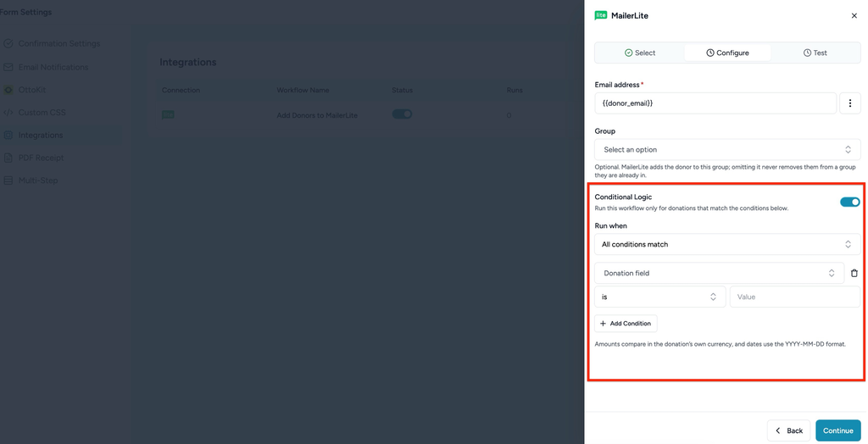
Task: Click the condition Value input field
Action: point(795,297)
